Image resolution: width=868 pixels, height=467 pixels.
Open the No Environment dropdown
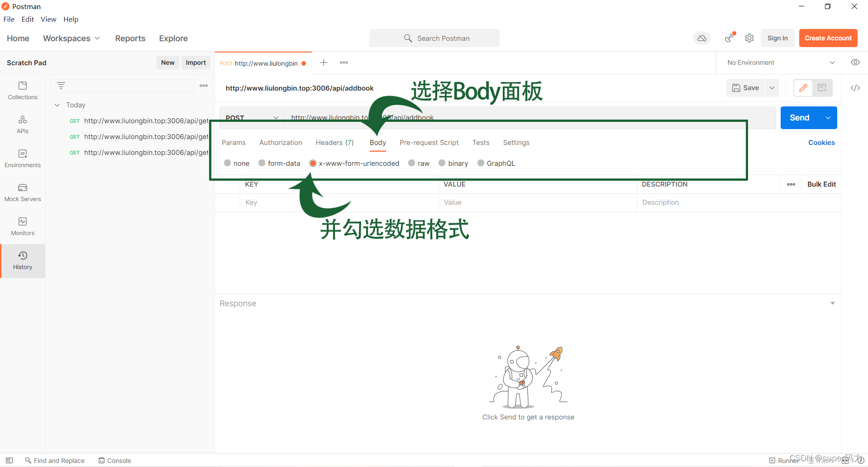click(781, 63)
